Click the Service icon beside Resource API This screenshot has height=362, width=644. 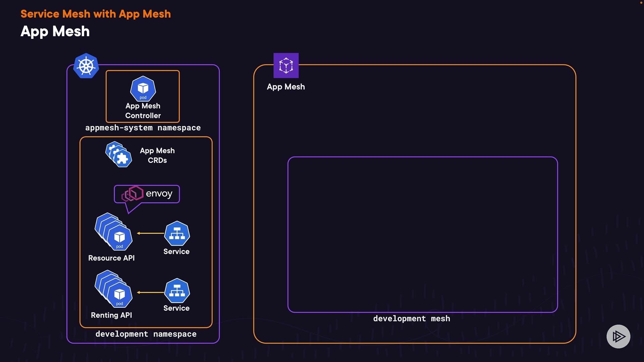177,234
